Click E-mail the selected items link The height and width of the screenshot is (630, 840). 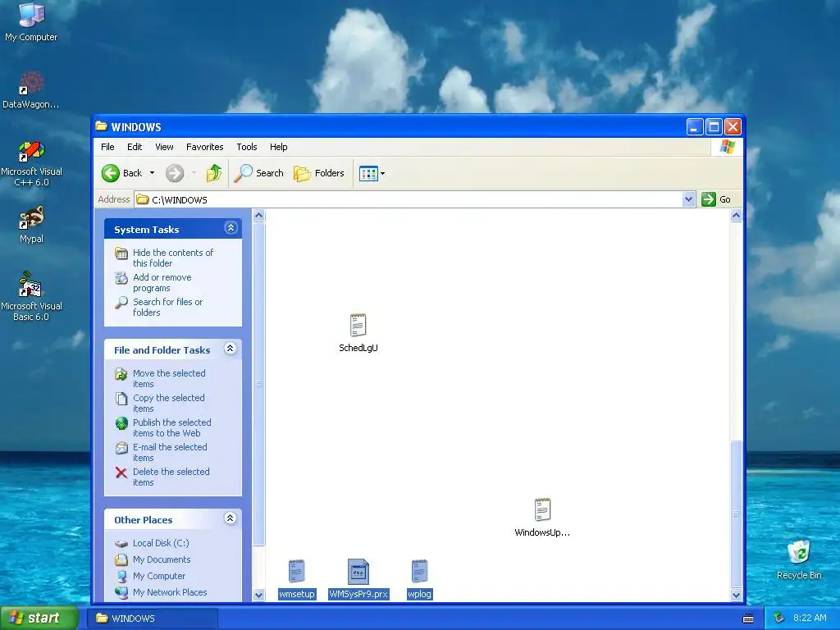(x=170, y=452)
